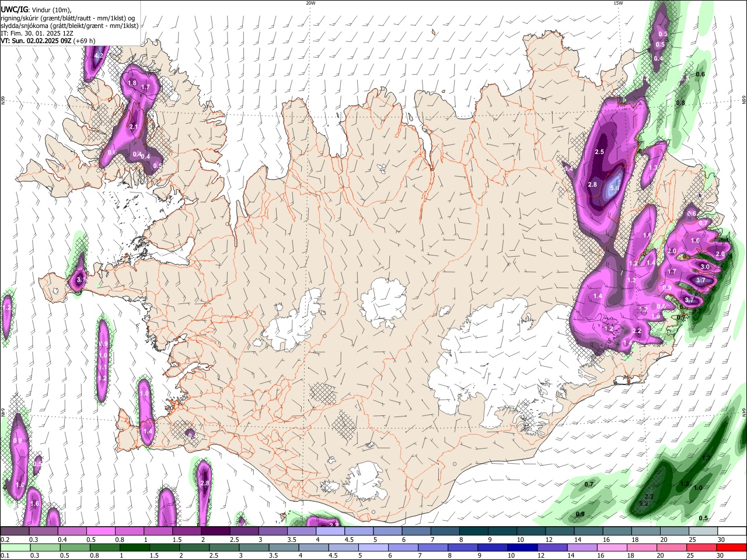Click the bright red 30 swatch, lower row

pos(731,548)
